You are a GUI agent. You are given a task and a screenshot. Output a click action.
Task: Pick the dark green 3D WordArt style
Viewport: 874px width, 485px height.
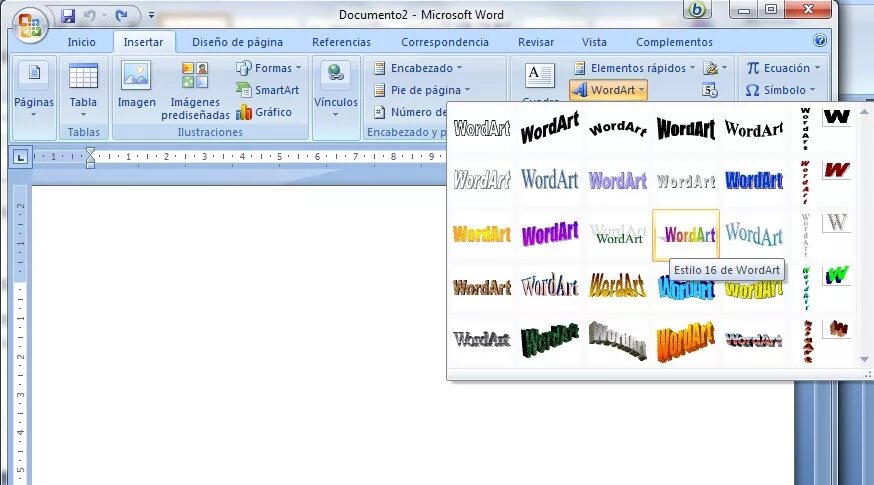pos(550,340)
